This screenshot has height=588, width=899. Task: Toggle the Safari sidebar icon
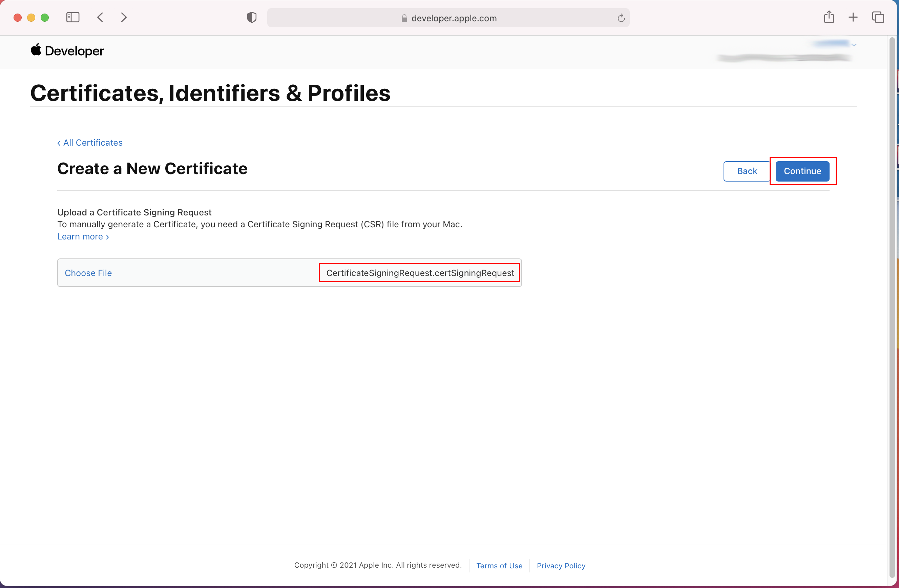pyautogui.click(x=72, y=17)
